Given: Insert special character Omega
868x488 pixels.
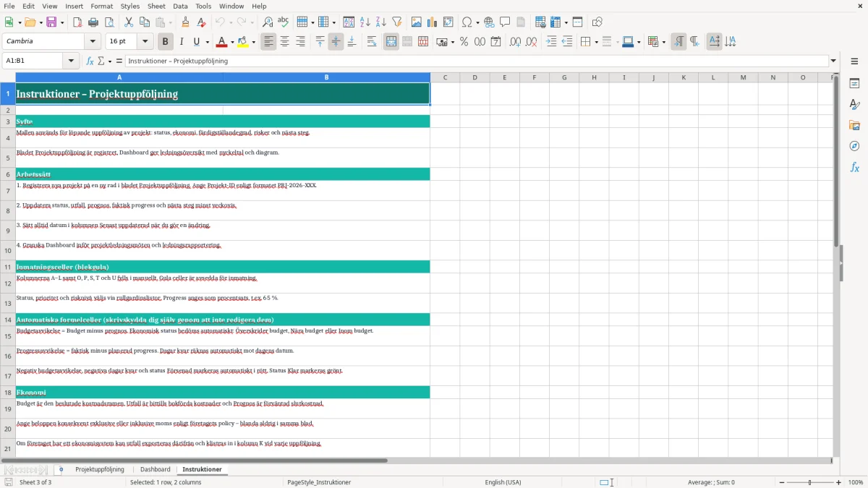Looking at the screenshot, I should 467,22.
